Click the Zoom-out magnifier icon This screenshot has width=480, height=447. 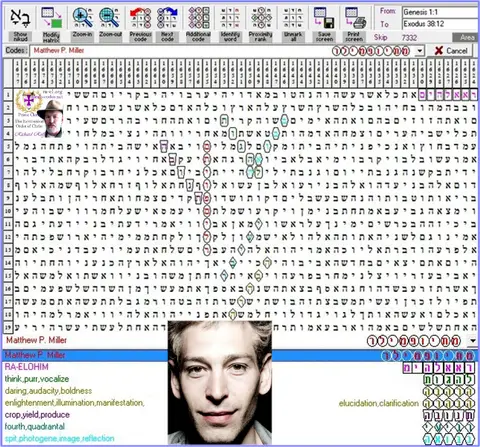pos(110,18)
